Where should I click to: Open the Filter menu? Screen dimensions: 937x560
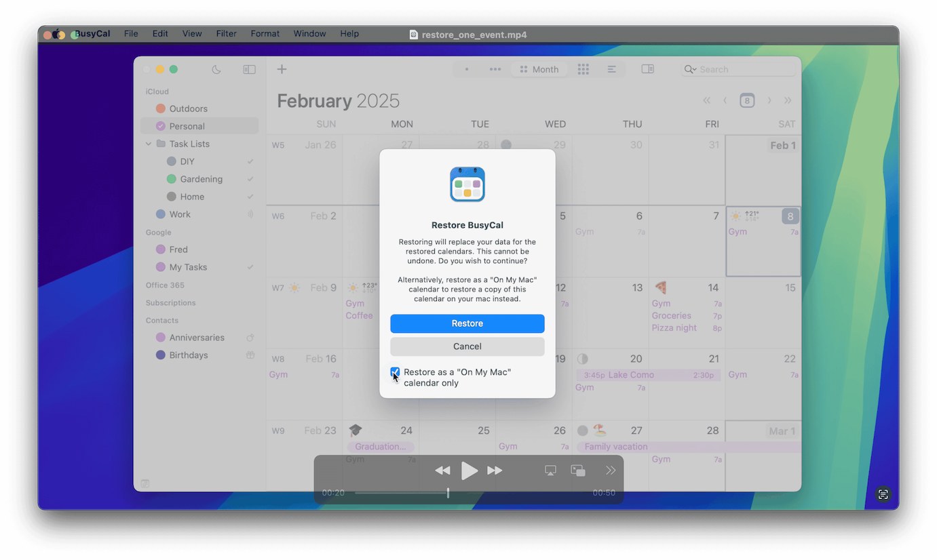tap(226, 34)
